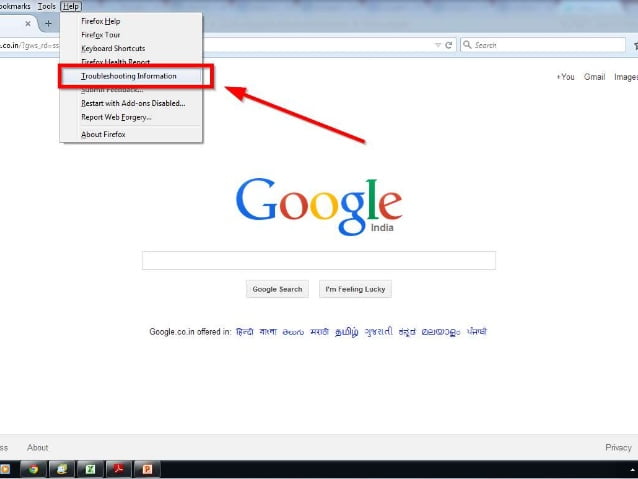Show hidden system tray icons arrow
The height and width of the screenshot is (479, 638).
(633, 470)
